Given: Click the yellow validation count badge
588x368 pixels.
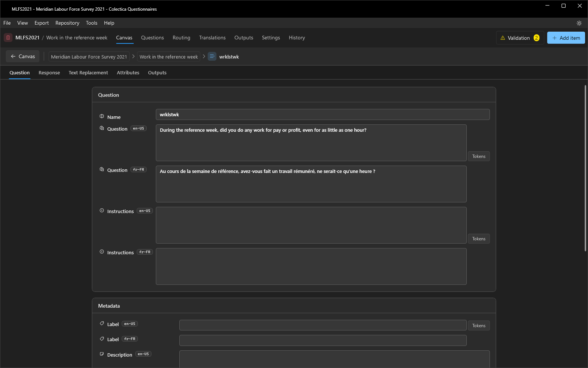Looking at the screenshot, I should coord(537,38).
